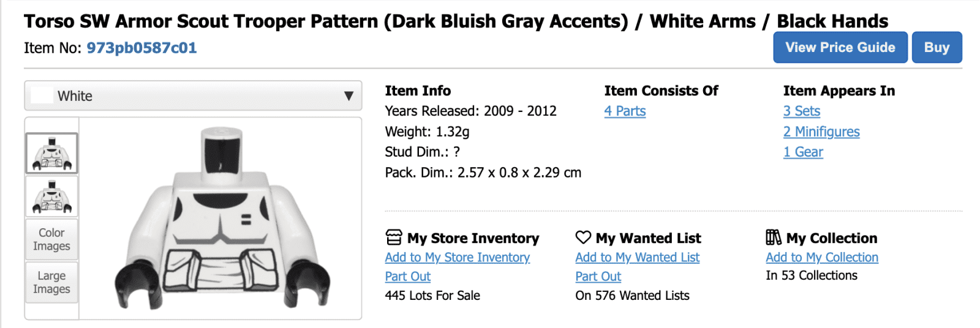Click Add to My Wanted List
This screenshot has width=980, height=328.
(x=637, y=258)
